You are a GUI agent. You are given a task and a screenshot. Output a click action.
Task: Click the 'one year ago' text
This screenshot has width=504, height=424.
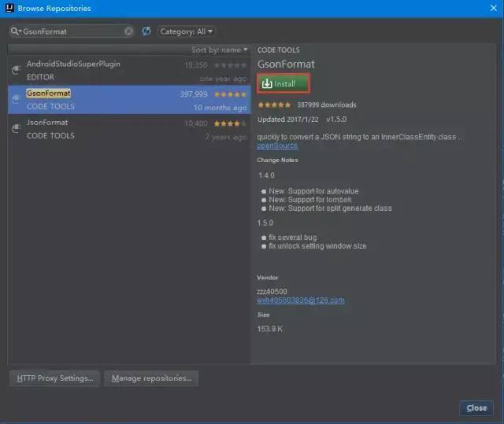coord(223,79)
